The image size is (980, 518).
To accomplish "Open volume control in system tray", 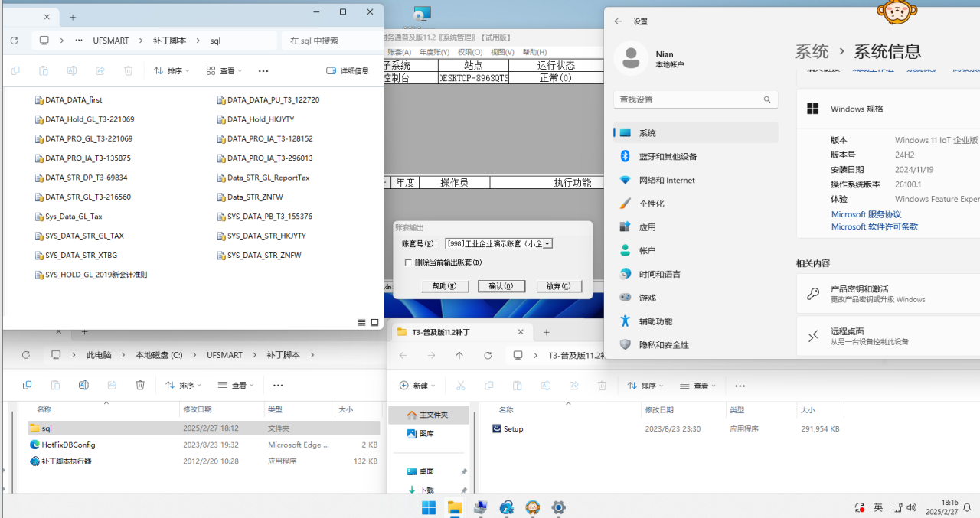I will [x=911, y=507].
